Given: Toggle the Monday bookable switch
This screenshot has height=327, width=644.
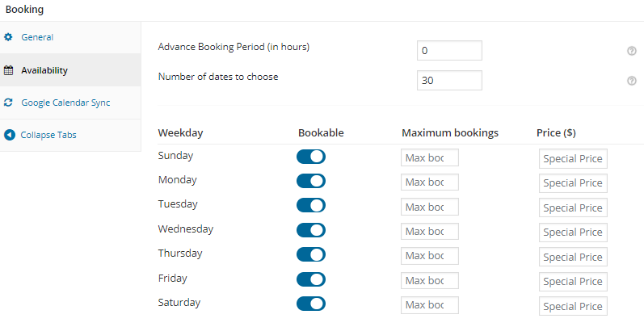Looking at the screenshot, I should tap(311, 181).
